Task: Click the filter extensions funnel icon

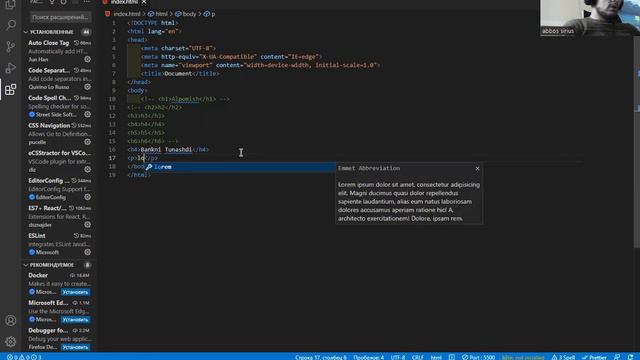Action: (52, 2)
